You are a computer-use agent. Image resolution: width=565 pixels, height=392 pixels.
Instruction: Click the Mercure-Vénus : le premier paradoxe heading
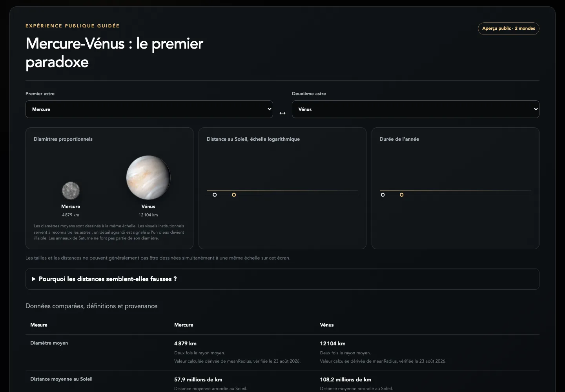point(114,53)
